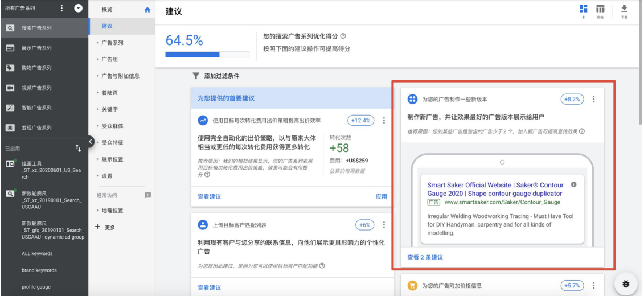Open 视频广告系列 campaign type
This screenshot has height=296, width=644.
click(x=36, y=88)
